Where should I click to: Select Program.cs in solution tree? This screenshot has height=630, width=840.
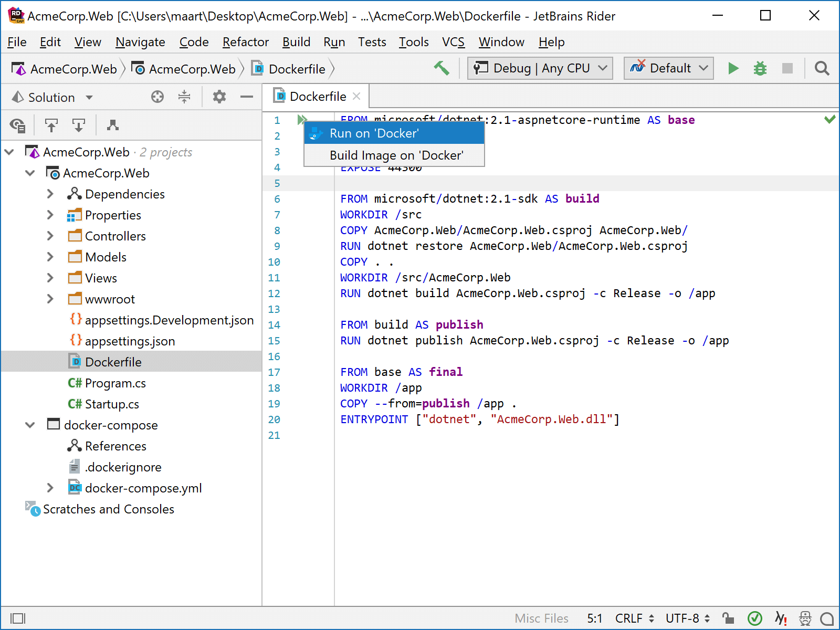click(x=107, y=383)
